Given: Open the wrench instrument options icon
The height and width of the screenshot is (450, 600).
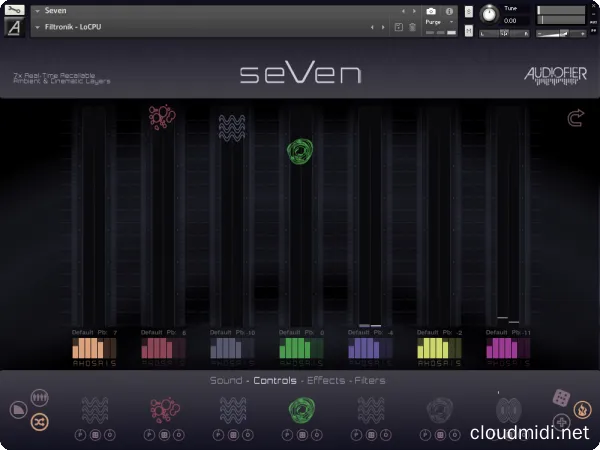Looking at the screenshot, I should coord(15,10).
